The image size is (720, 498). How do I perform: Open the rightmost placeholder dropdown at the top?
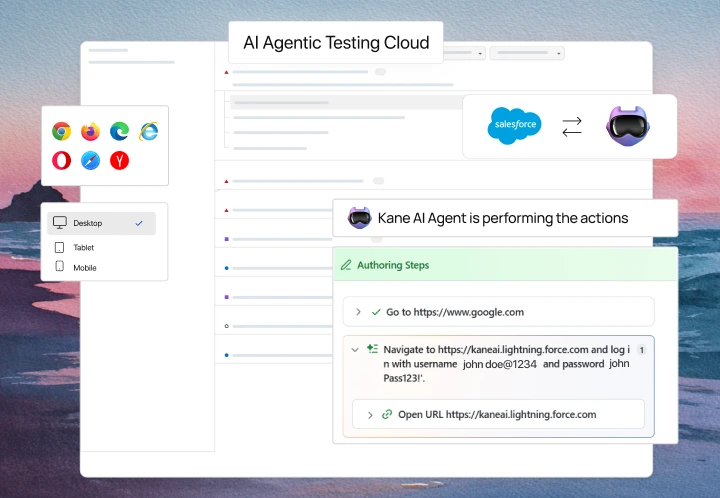pyautogui.click(x=527, y=53)
